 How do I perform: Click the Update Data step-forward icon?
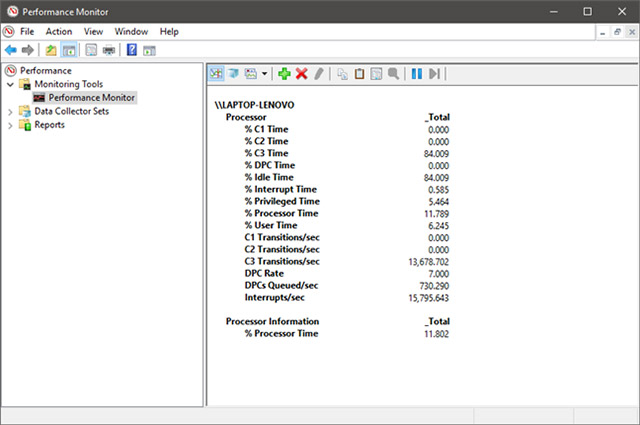coord(434,74)
